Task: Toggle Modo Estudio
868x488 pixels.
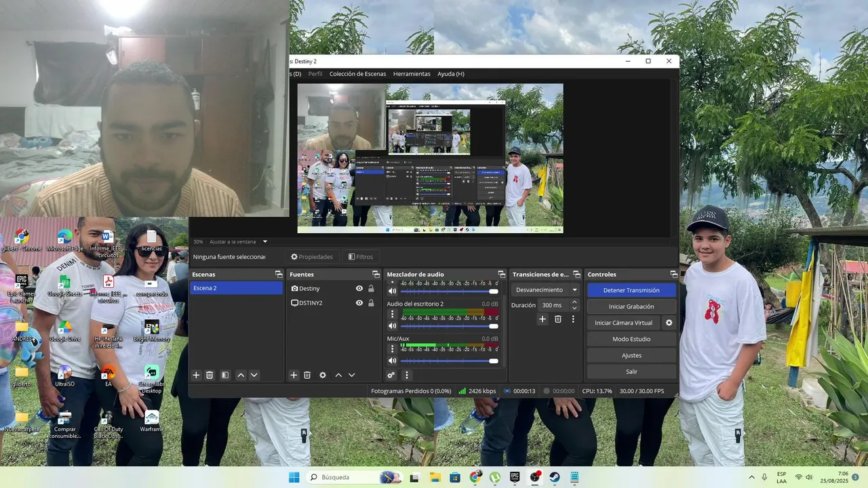Action: coord(631,339)
